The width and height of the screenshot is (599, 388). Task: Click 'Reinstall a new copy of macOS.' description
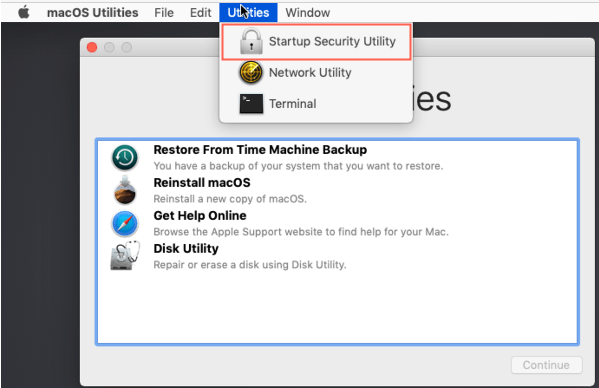[x=230, y=199]
